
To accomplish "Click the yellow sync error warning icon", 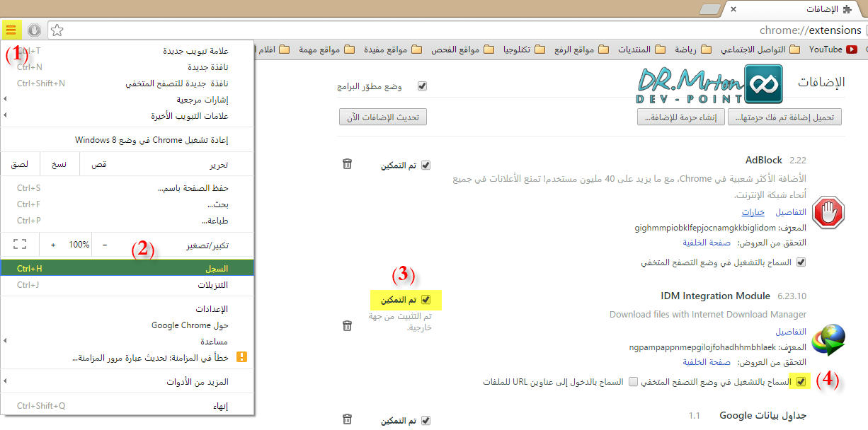I will [x=241, y=358].
